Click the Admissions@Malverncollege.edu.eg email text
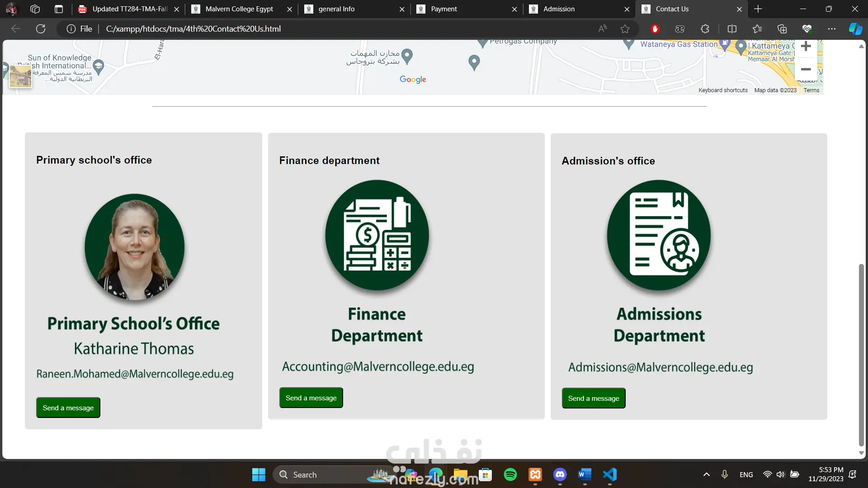 click(660, 367)
